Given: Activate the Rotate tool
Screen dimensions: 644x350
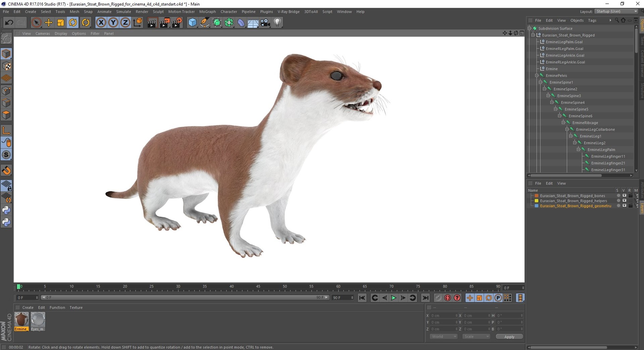Looking at the screenshot, I should 73,22.
